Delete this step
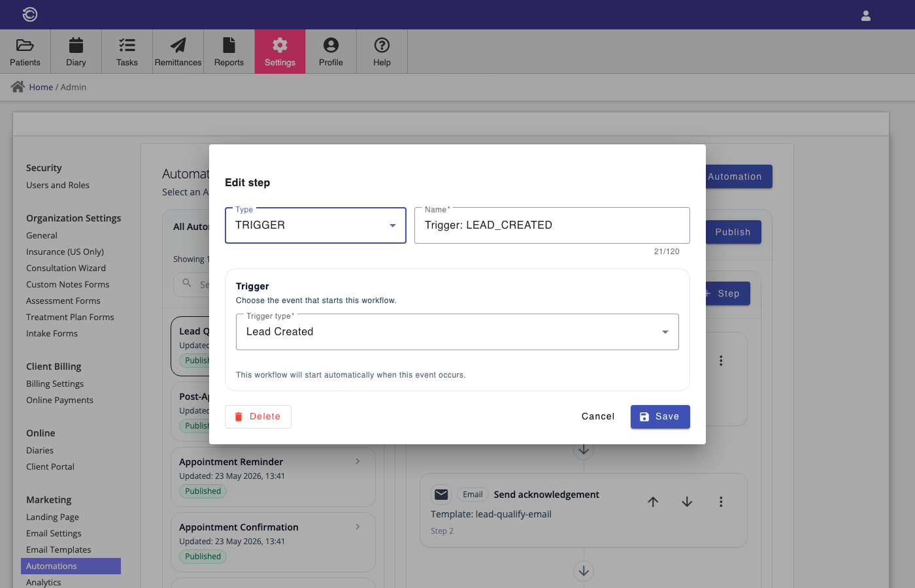 tap(258, 417)
